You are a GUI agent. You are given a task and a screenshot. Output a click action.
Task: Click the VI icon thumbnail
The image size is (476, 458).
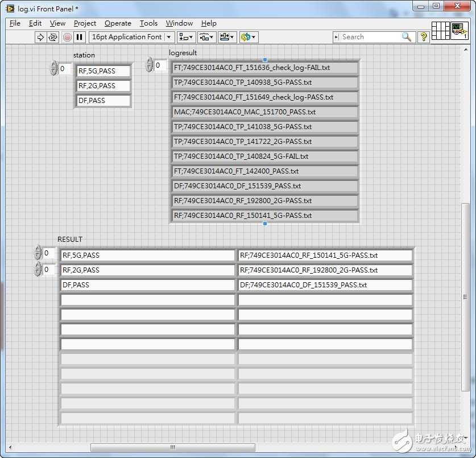(459, 30)
